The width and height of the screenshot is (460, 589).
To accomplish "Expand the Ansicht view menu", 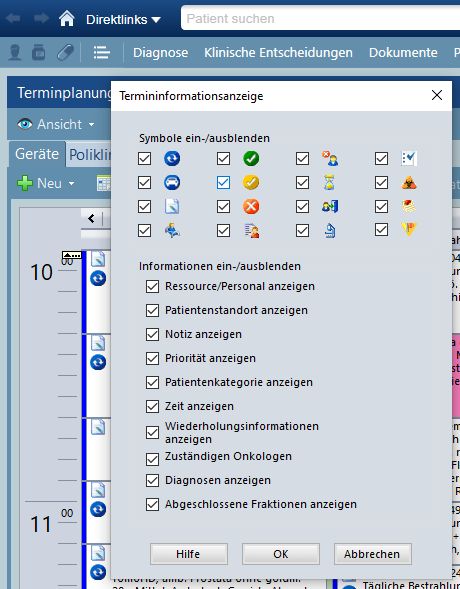I will [56, 124].
